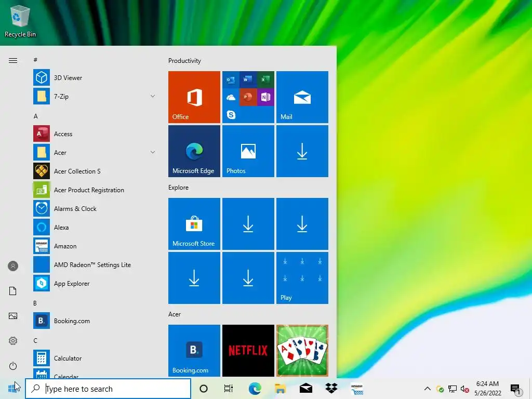Open Mail from the taskbar
The image size is (532, 399).
[306, 389]
